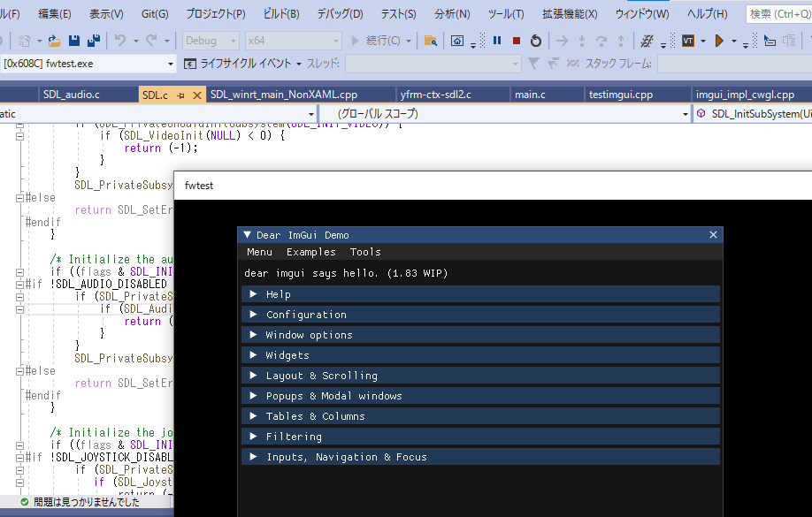
Task: Click the New Item toolbar icon
Action: pyautogui.click(x=24, y=41)
